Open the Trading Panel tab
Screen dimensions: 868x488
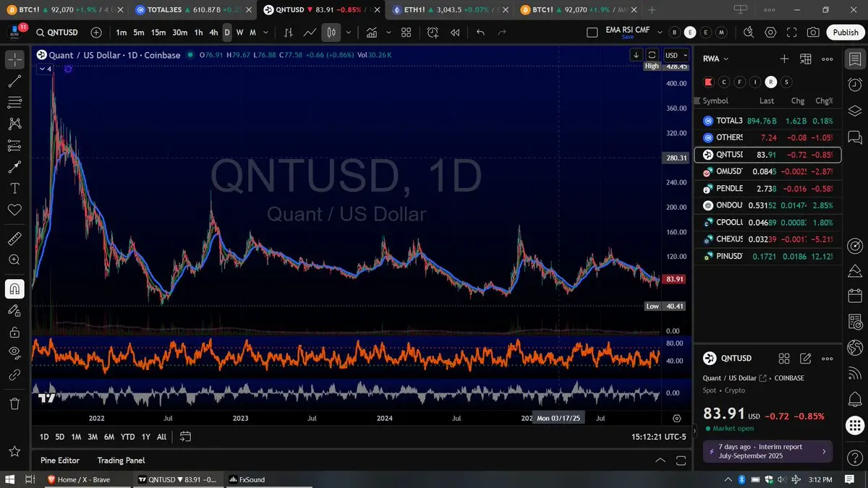[x=121, y=461]
